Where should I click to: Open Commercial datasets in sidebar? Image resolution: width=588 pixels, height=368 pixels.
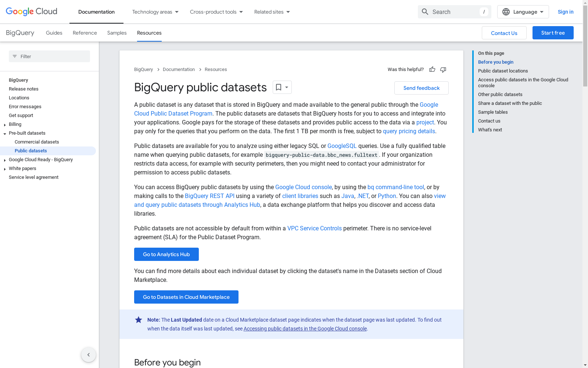click(37, 142)
